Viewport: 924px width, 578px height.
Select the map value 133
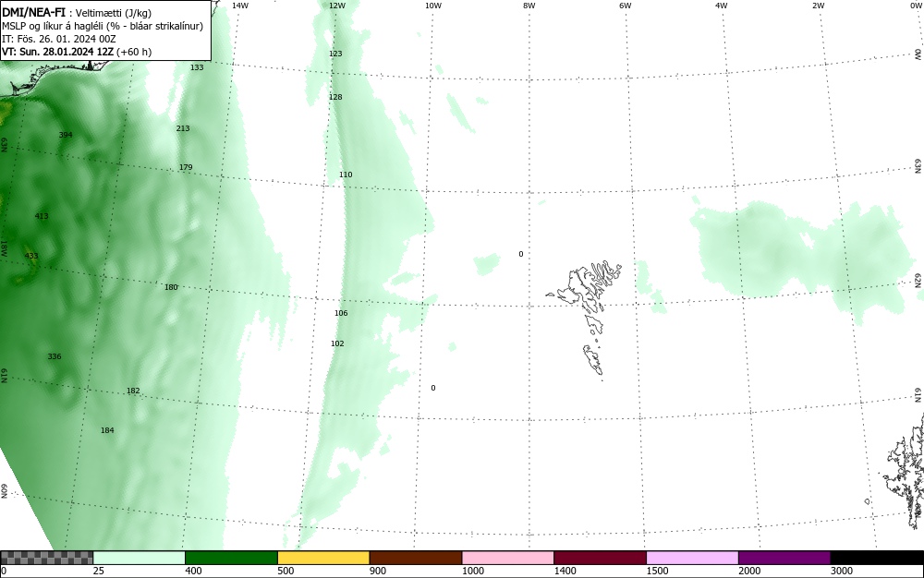pos(197,67)
